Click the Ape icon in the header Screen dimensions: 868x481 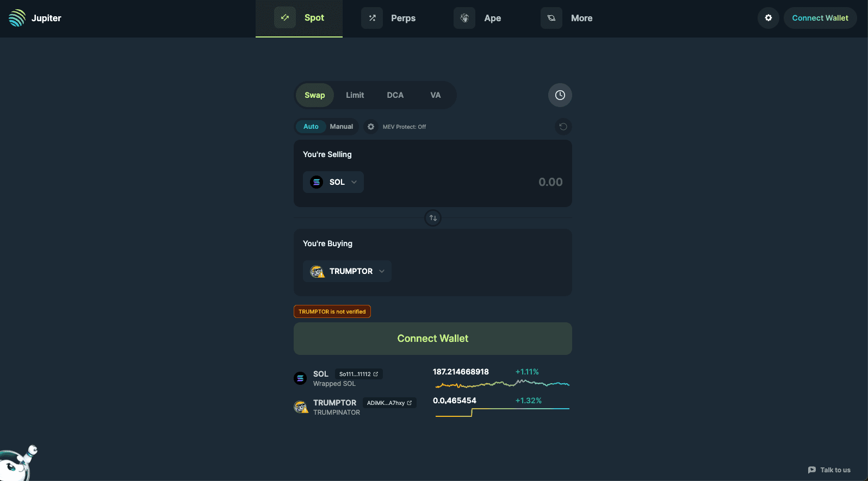click(x=464, y=18)
